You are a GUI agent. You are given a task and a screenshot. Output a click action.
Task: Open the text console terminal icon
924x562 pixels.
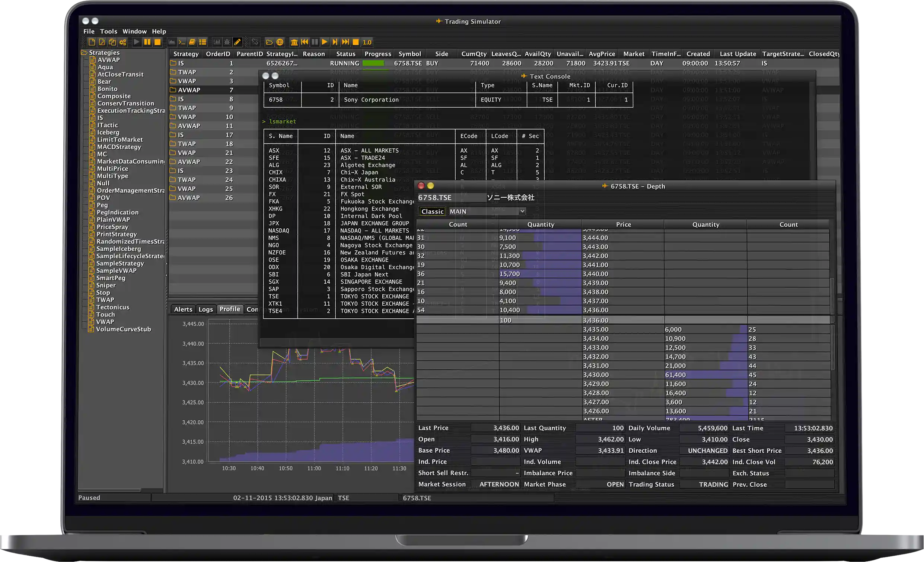coord(182,42)
